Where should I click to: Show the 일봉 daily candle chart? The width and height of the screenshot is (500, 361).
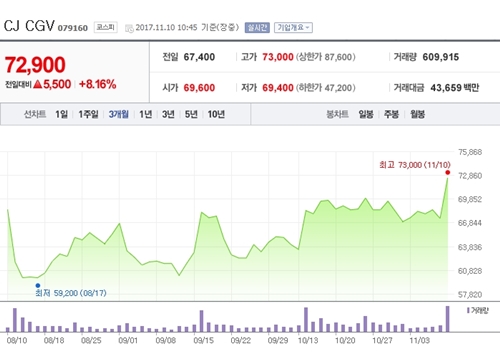366,114
